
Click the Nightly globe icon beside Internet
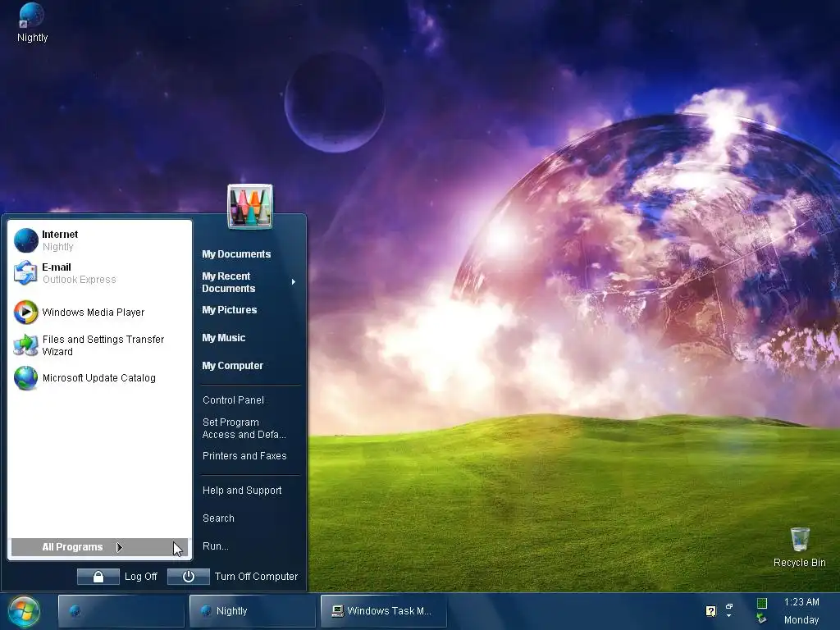(25, 240)
